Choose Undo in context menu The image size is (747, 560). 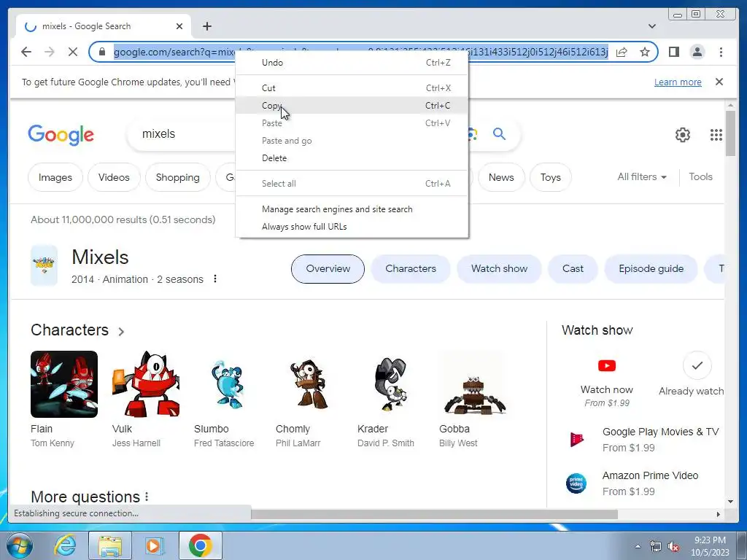[x=352, y=63]
